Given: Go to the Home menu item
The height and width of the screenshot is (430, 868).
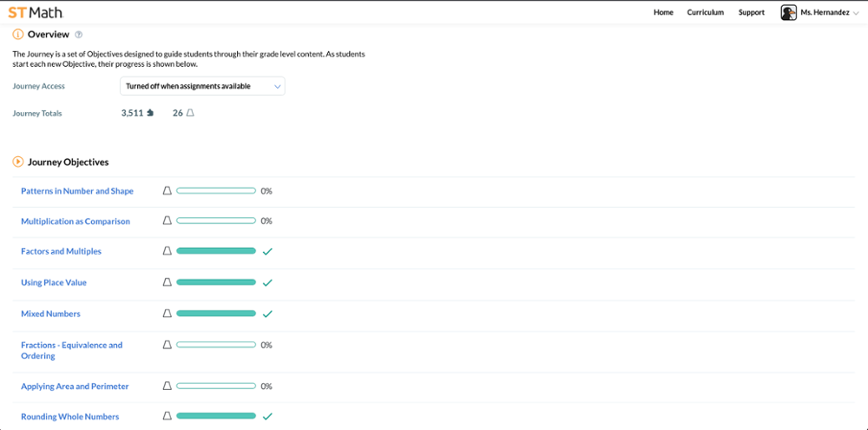Looking at the screenshot, I should pos(663,13).
